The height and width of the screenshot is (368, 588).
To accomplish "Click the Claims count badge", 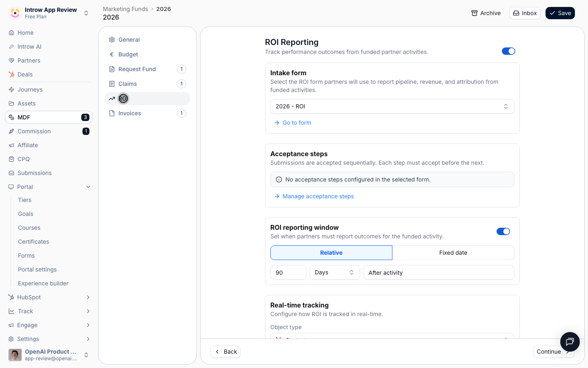I will pos(182,84).
